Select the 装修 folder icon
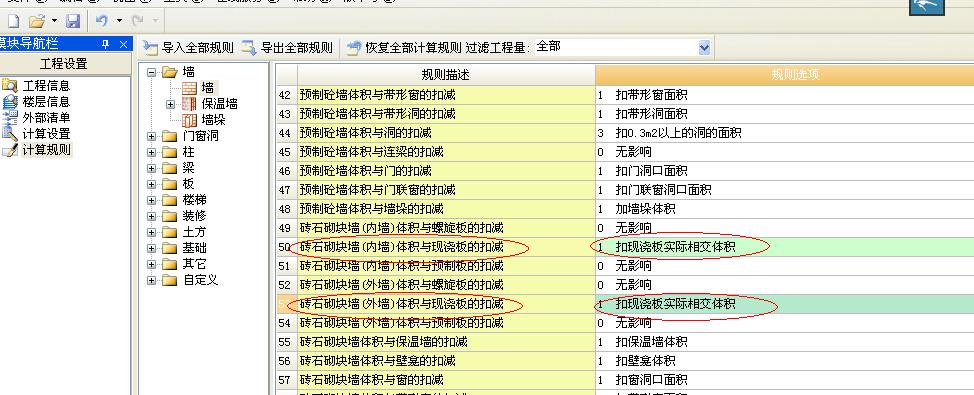This screenshot has height=395, width=974. 170,217
